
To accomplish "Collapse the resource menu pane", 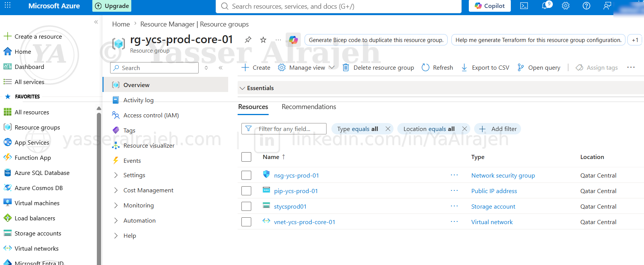I will tap(221, 68).
